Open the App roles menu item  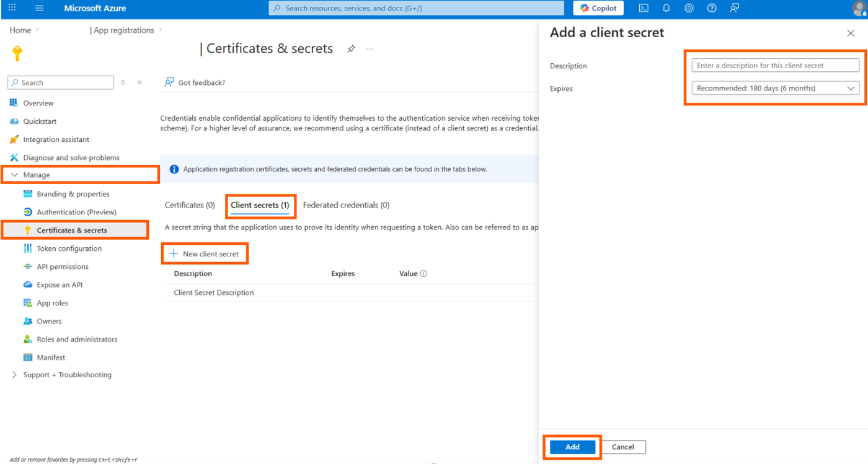coord(53,303)
